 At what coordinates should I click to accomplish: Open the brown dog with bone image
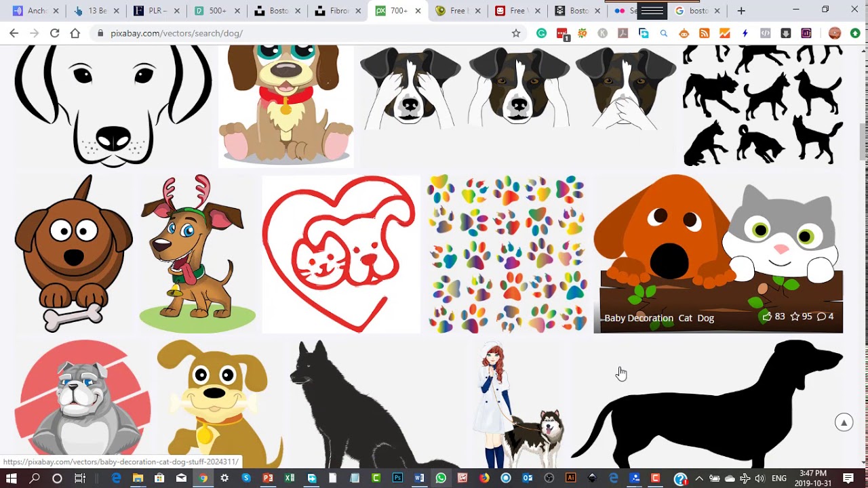[x=73, y=254]
